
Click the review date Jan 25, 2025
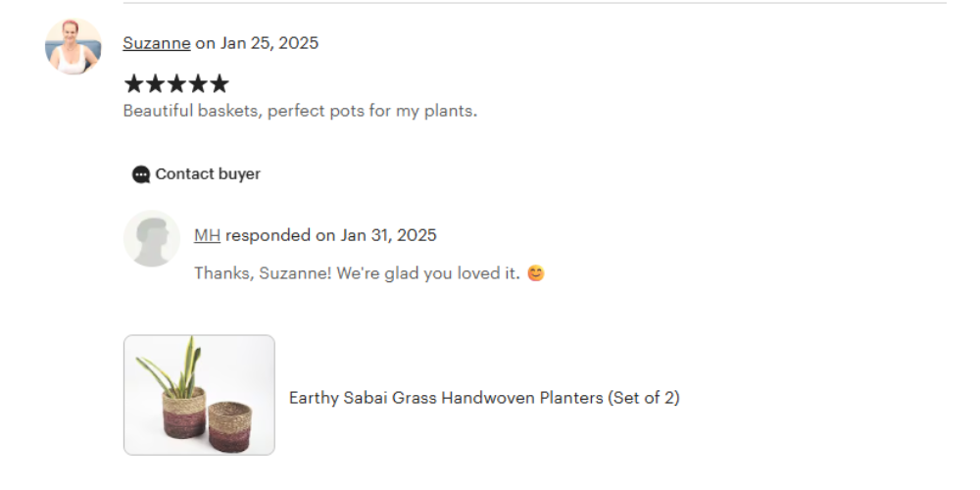tap(269, 43)
